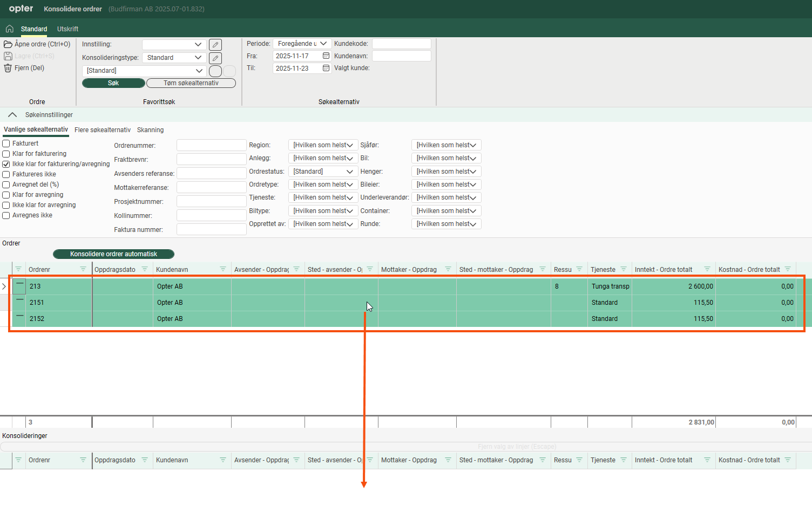This screenshot has height=506, width=812.
Task: Click the Åpne ordre folder icon
Action: [8, 44]
